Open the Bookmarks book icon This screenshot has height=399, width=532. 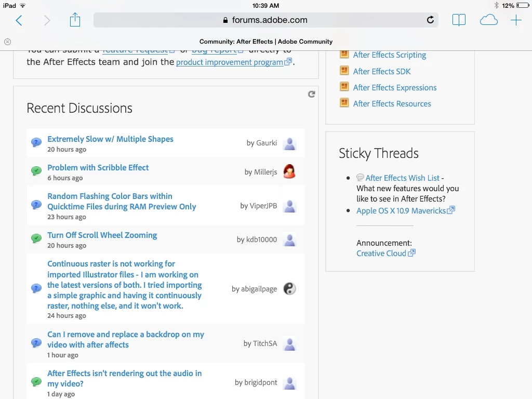459,20
